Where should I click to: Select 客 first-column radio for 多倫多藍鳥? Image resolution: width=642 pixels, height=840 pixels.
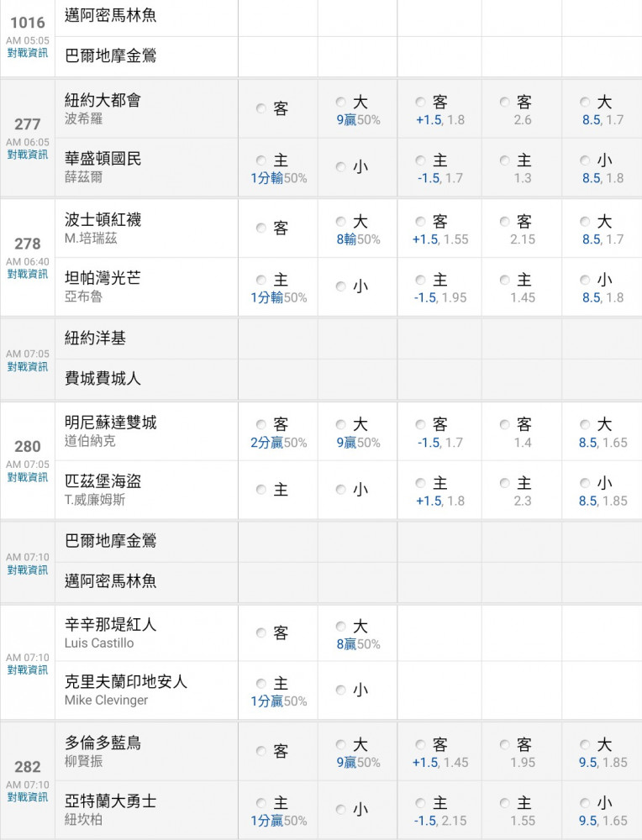[x=261, y=752]
